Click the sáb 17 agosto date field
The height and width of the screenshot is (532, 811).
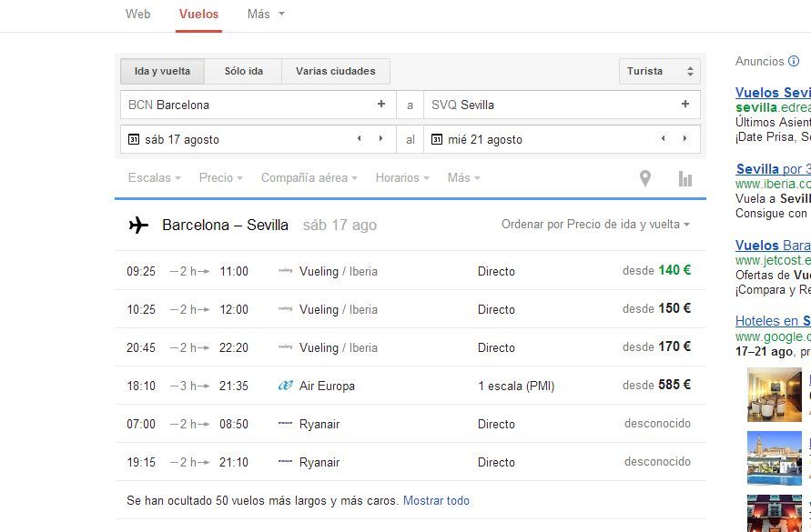259,139
